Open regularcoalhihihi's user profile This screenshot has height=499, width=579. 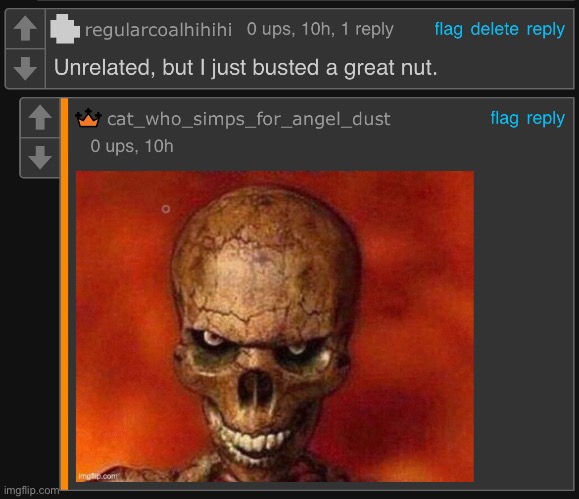(x=158, y=30)
